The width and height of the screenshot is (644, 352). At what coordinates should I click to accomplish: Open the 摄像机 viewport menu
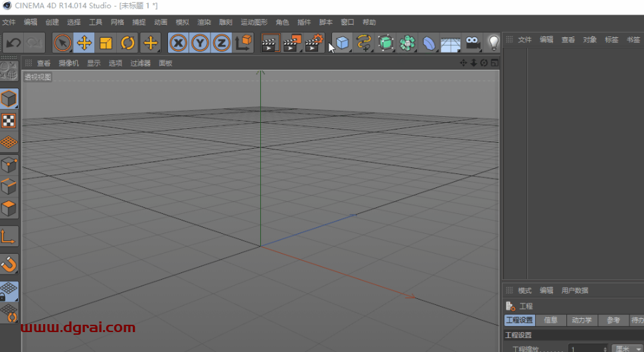(x=68, y=64)
